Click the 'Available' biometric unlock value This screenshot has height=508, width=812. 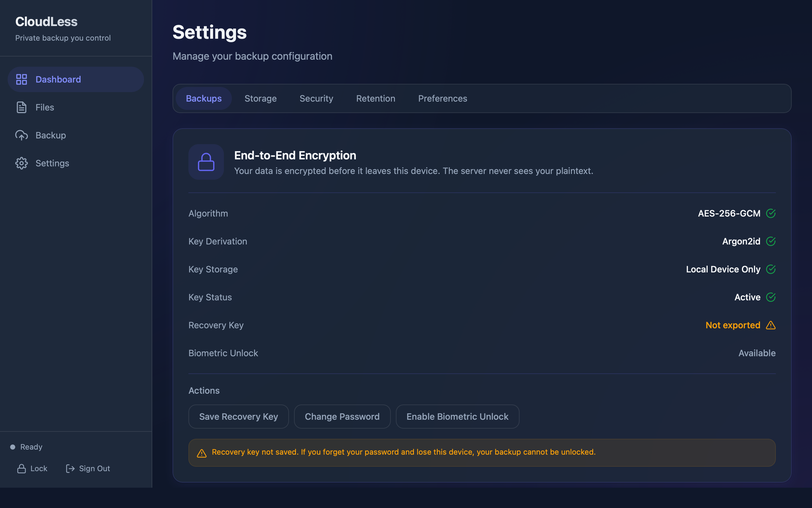757,353
